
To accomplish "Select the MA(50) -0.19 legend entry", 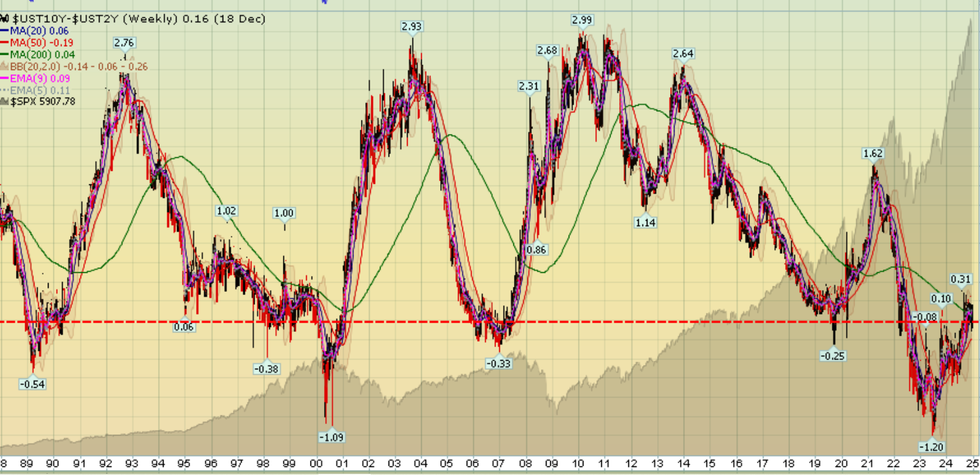I will coord(41,43).
